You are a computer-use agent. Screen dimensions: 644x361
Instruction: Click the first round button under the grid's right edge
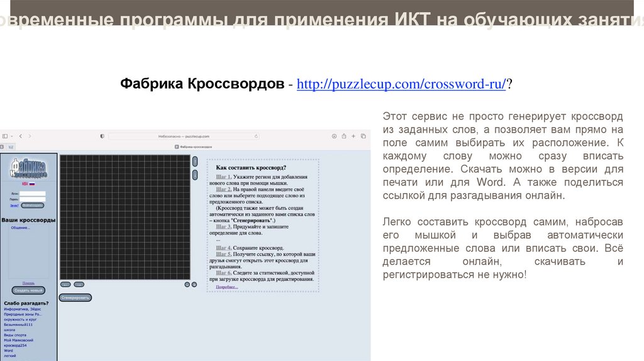tap(187, 284)
